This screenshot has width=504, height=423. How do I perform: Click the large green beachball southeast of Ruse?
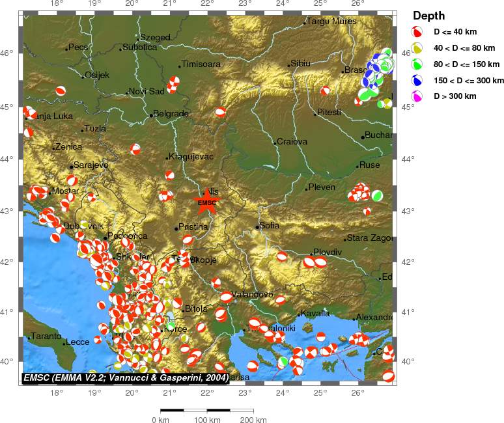point(377,195)
